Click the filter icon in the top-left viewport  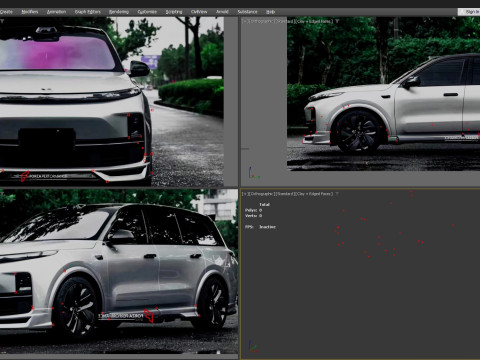tap(2, 21)
